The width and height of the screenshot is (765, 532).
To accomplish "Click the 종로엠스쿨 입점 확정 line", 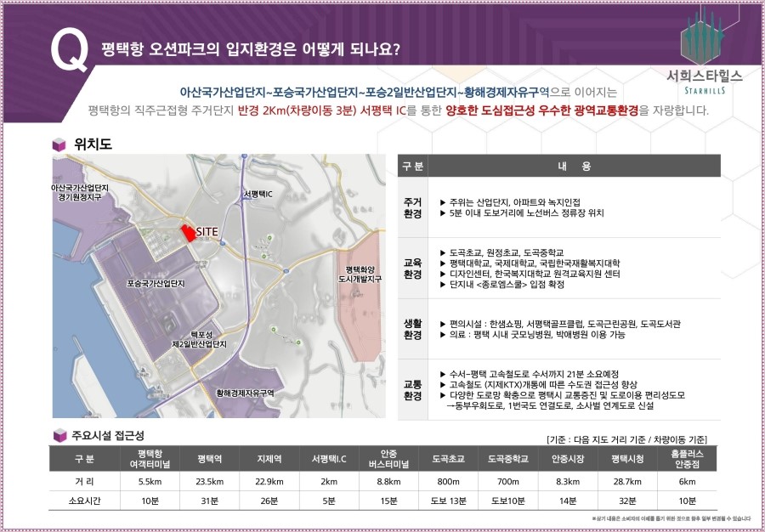I will click(502, 285).
